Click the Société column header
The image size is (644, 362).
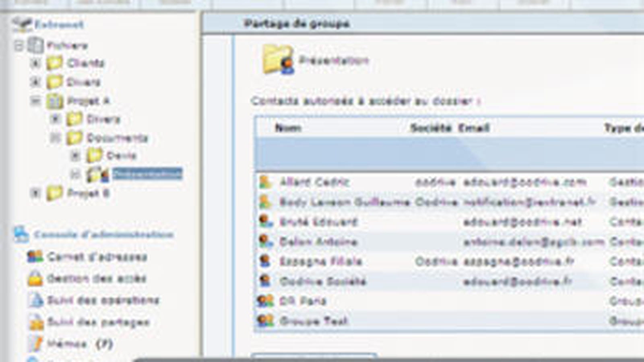(431, 128)
